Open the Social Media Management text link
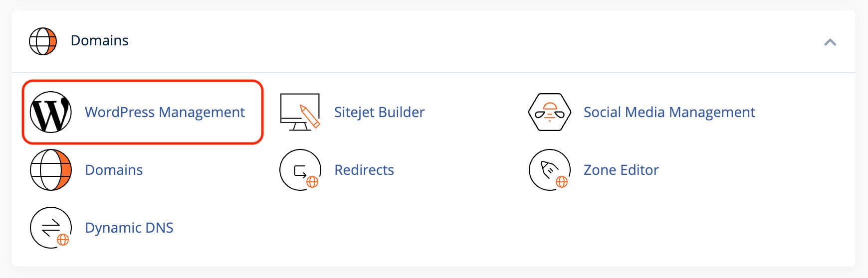The width and height of the screenshot is (868, 278). (669, 112)
